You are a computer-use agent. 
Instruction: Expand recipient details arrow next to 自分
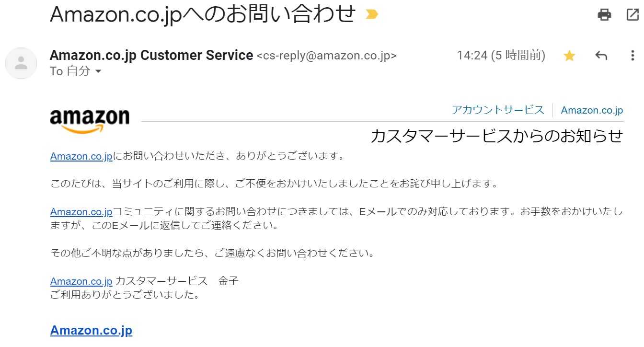coord(98,71)
